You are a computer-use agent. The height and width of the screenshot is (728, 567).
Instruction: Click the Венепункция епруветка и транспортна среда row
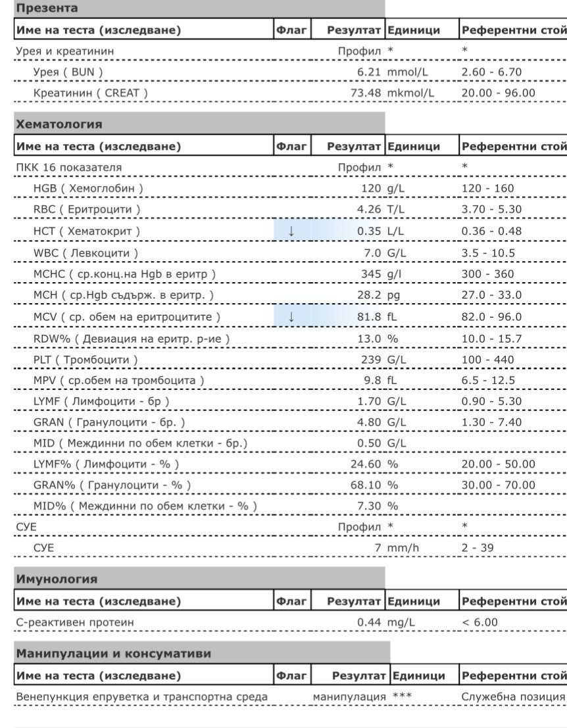coord(141,696)
